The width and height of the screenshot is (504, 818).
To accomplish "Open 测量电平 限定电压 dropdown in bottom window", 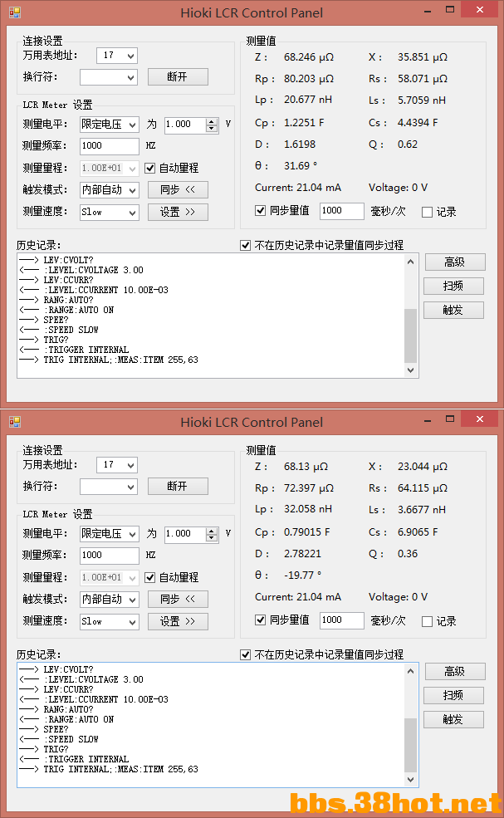I will [x=110, y=534].
